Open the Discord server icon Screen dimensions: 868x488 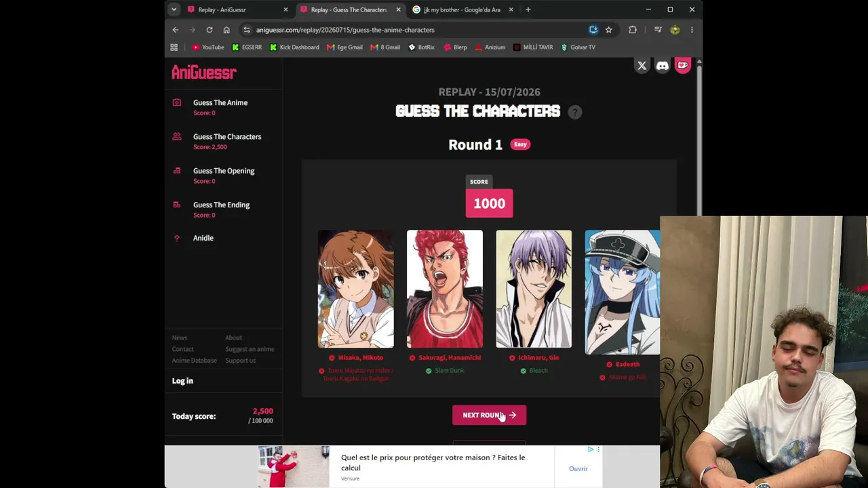click(x=663, y=66)
